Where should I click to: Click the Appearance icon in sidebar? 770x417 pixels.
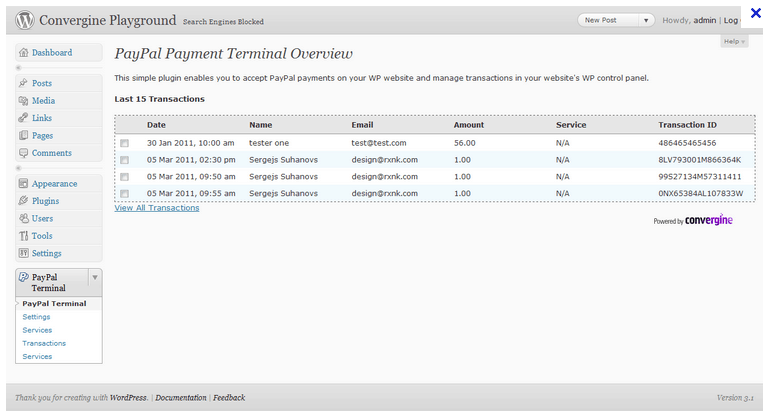coord(23,184)
